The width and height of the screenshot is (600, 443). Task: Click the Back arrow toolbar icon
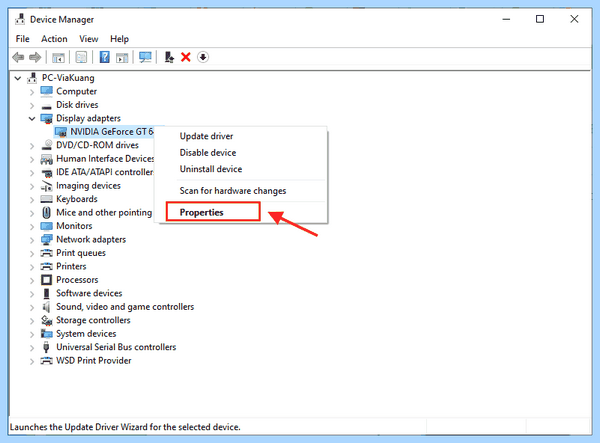click(x=18, y=57)
